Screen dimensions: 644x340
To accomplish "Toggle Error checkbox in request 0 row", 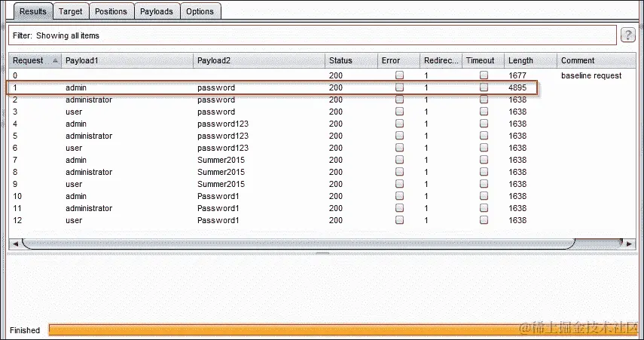I will pos(399,75).
